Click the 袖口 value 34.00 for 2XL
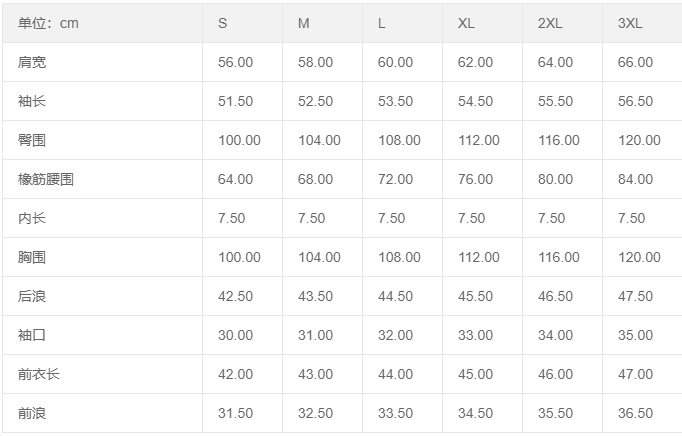Image resolution: width=682 pixels, height=436 pixels. click(x=555, y=335)
